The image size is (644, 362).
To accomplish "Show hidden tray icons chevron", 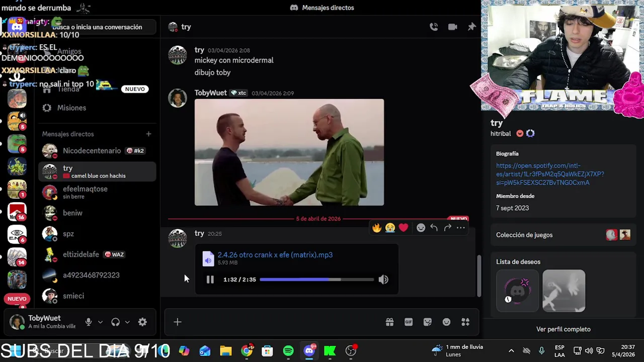I will click(x=511, y=351).
